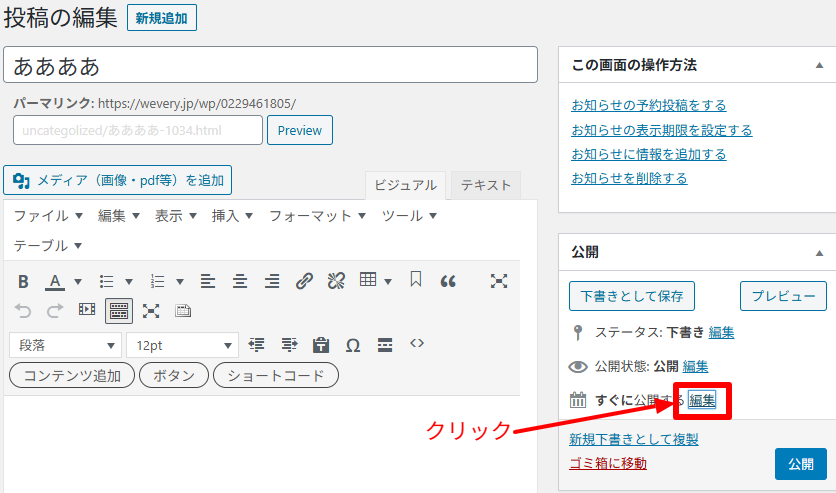The height and width of the screenshot is (493, 836).
Task: Center-align text with the toolbar icon
Action: pyautogui.click(x=239, y=281)
